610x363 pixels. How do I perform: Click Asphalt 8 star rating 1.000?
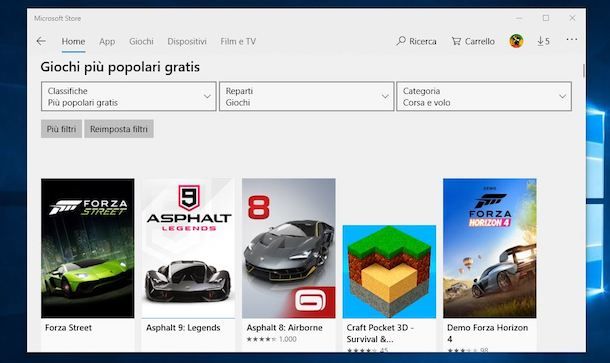pyautogui.click(x=272, y=339)
